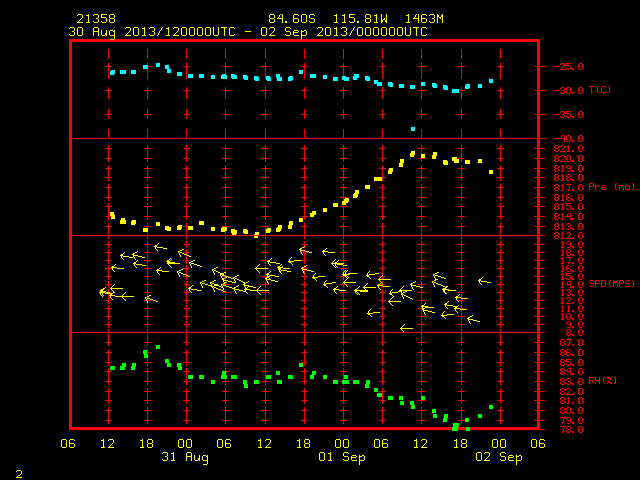Click the rightmost green humidity data point

[x=491, y=407]
